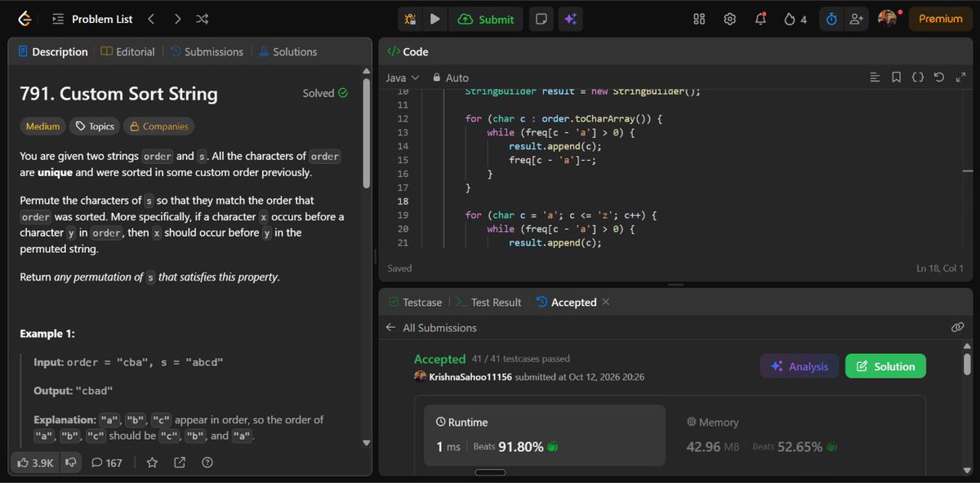Open the streak flame counter
980x483 pixels.
pyautogui.click(x=795, y=19)
